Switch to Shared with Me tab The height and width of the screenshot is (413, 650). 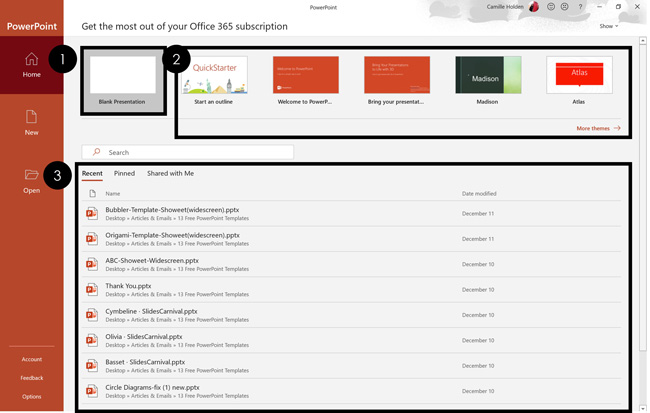170,173
